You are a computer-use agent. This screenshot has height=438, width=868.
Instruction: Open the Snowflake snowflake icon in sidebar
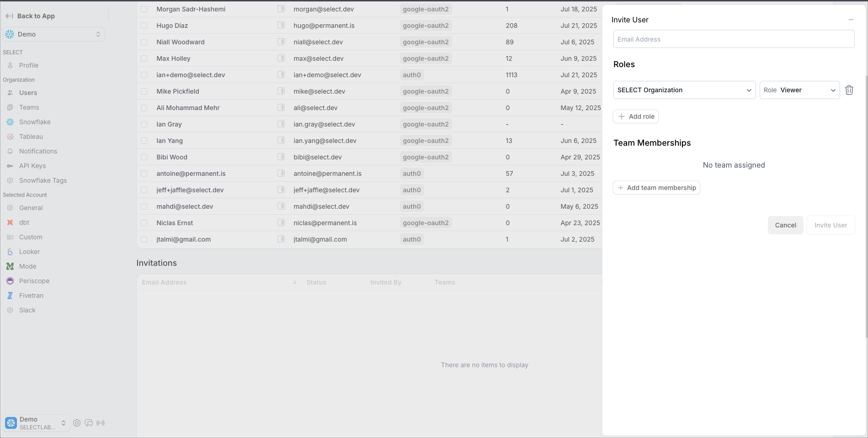(x=10, y=122)
